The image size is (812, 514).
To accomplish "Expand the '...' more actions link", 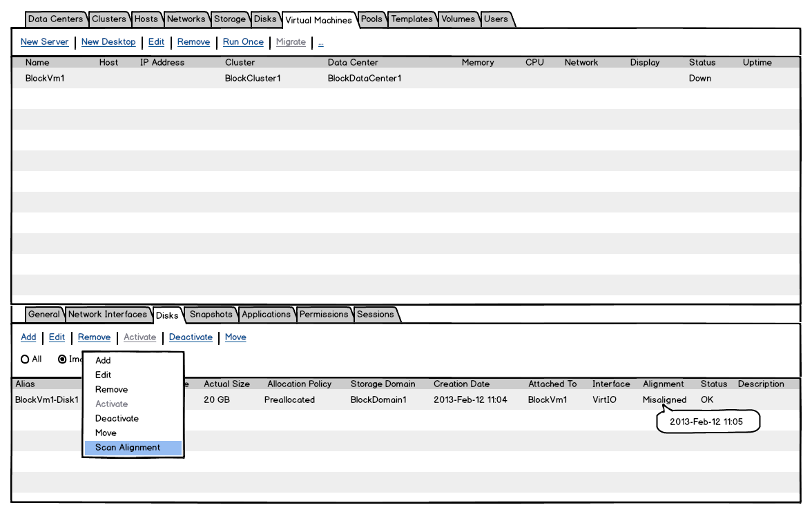I will pos(321,43).
